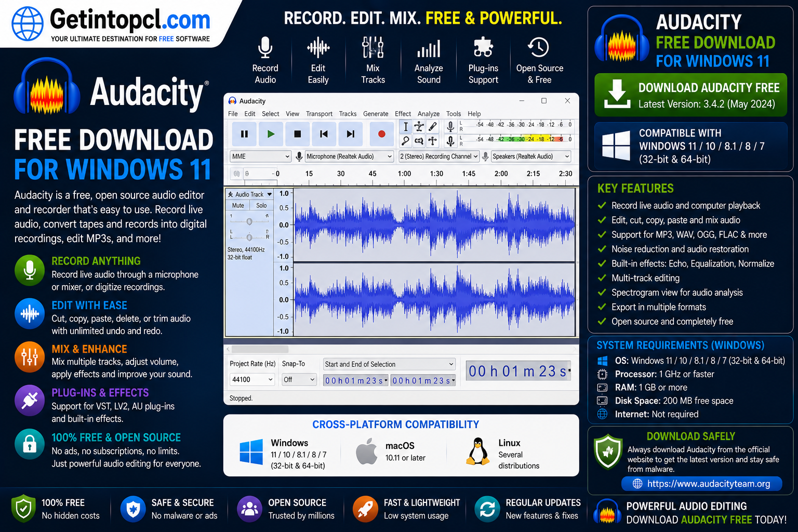Click the purple Plug-ins & Effects plug icon

coord(30,400)
